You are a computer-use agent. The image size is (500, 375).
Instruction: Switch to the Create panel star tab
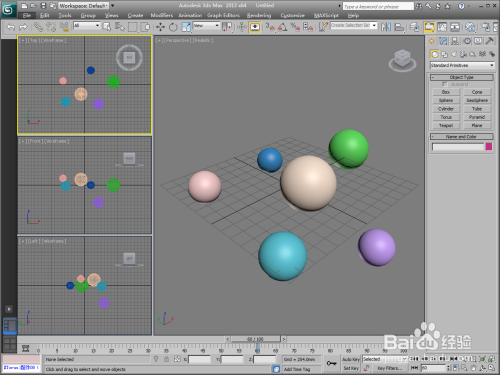point(432,41)
